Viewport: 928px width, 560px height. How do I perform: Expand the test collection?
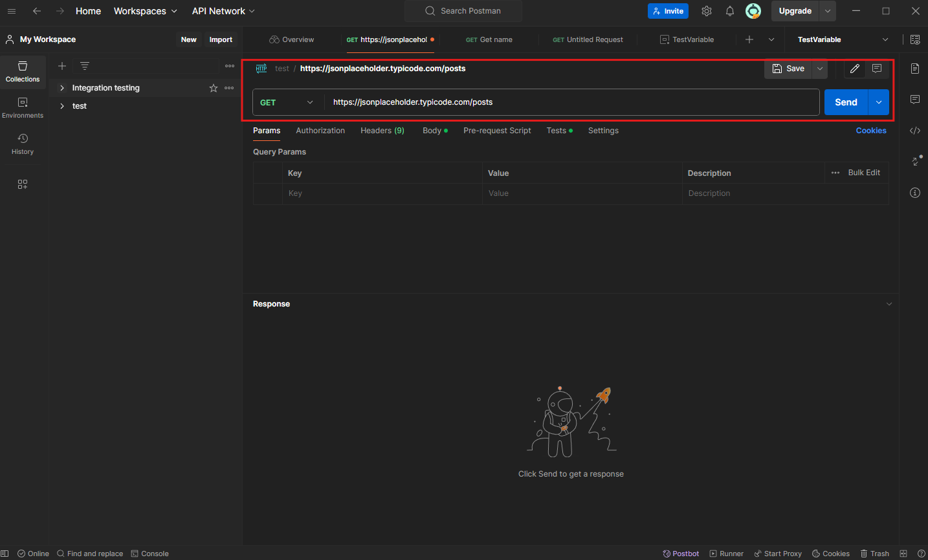click(62, 106)
